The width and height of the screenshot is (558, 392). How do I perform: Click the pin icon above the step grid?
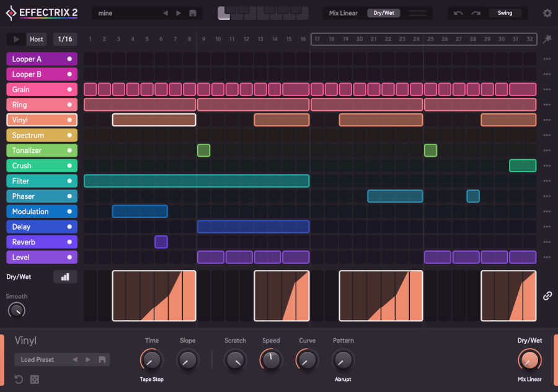[x=546, y=38]
